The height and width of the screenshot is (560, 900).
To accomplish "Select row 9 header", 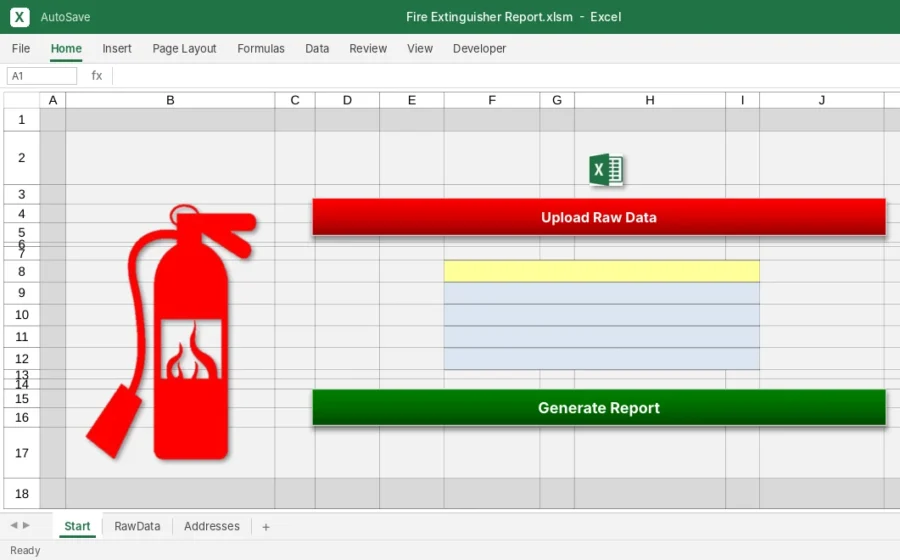I will click(22, 293).
